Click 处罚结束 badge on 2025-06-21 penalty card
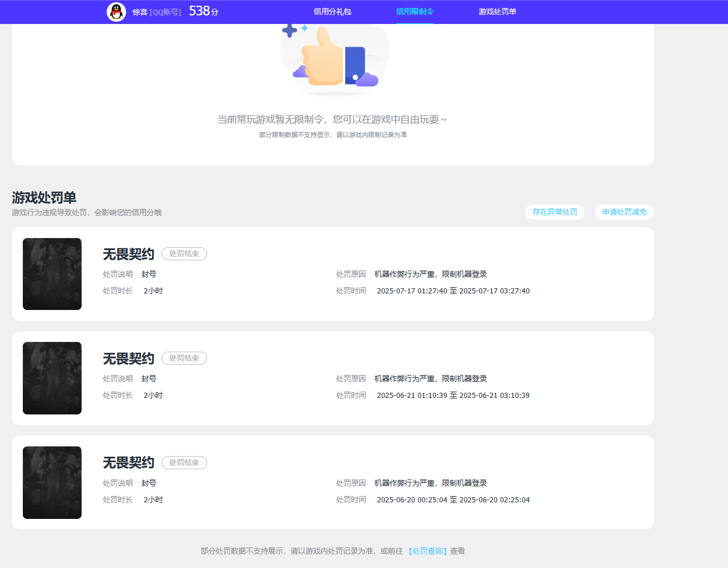 (184, 358)
